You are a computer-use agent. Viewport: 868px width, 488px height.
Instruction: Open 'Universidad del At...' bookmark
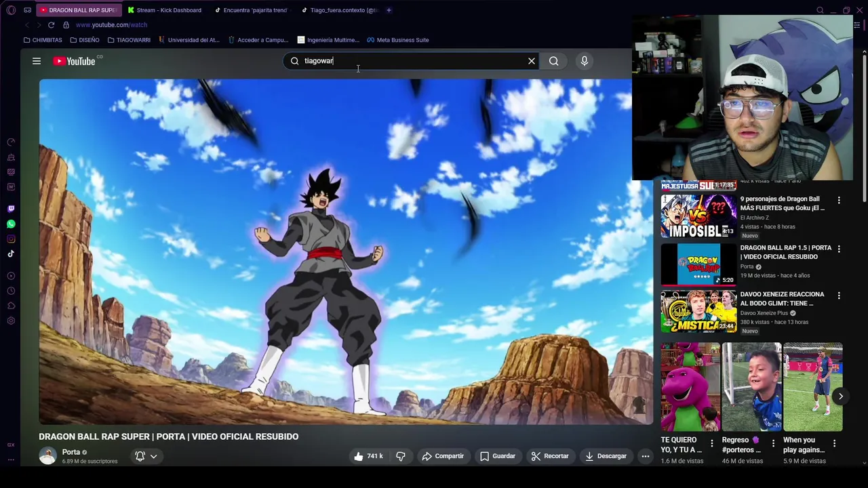tap(189, 40)
